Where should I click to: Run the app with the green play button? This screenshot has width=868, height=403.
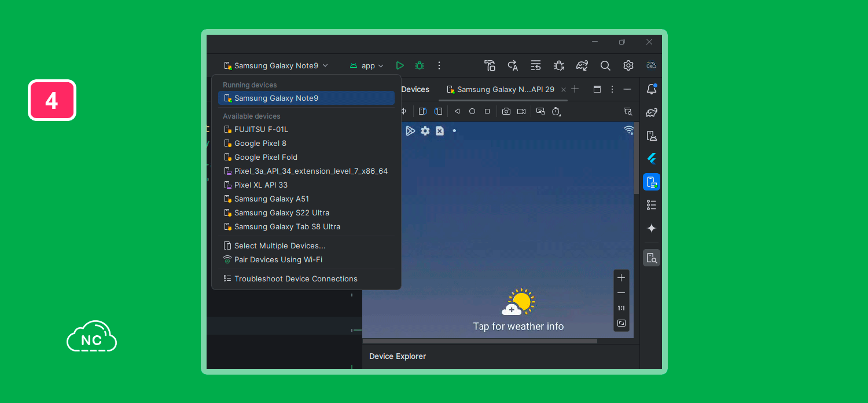(x=400, y=65)
